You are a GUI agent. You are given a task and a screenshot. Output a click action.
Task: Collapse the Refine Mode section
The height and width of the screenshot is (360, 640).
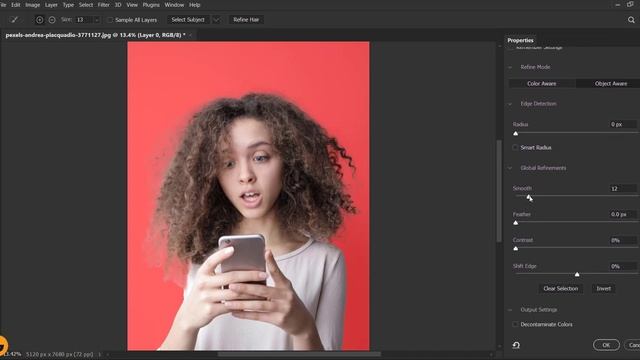510,67
